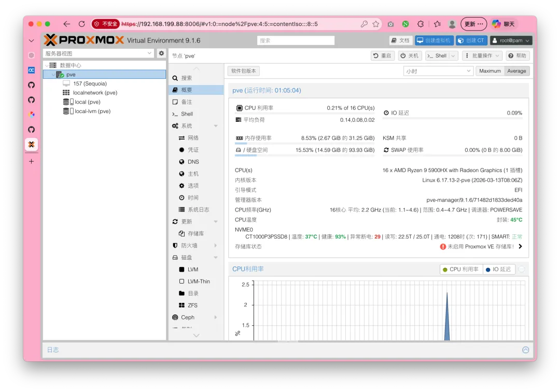This screenshot has height=392, width=560.
Task: Open root@pam user menu
Action: [511, 40]
